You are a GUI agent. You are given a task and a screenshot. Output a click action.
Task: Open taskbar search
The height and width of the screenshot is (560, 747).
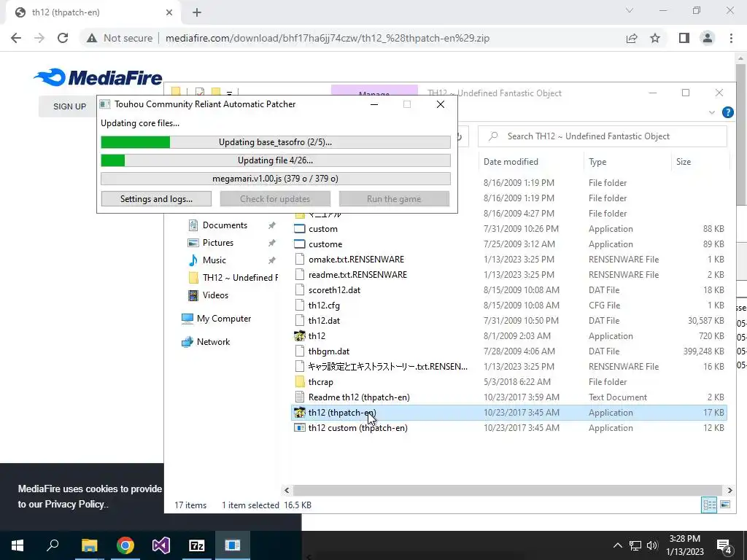point(53,545)
